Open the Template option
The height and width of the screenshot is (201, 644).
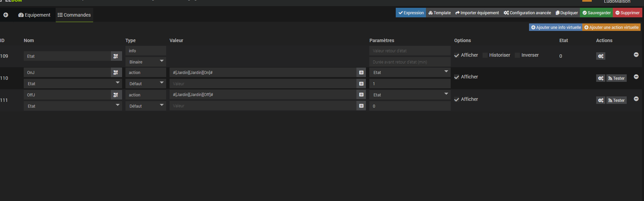[x=440, y=13]
